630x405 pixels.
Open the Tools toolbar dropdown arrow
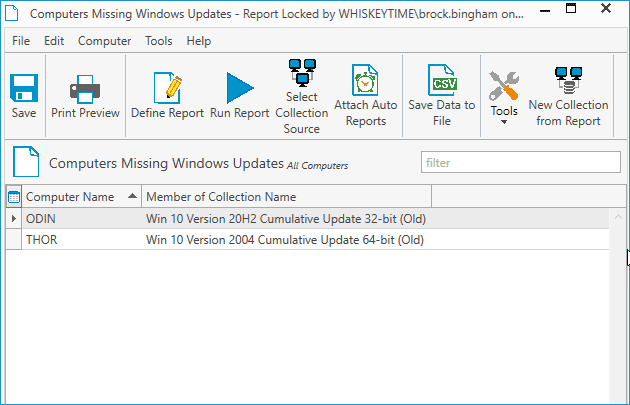(x=504, y=122)
